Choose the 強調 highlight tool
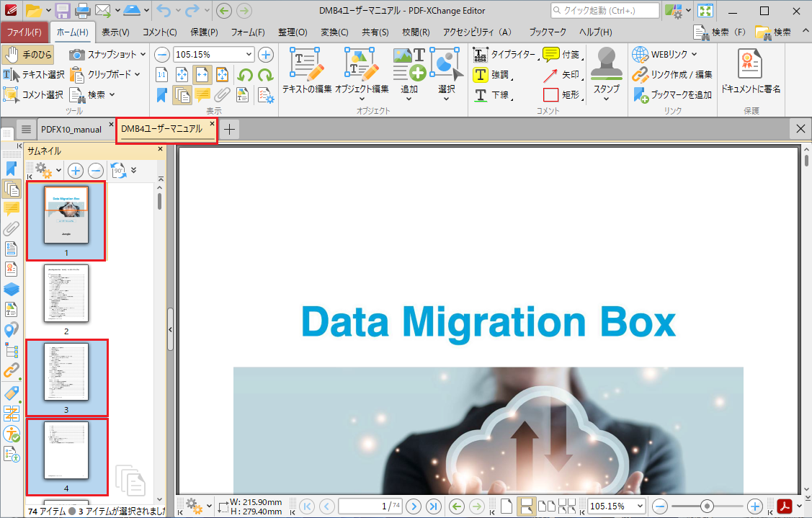The height and width of the screenshot is (518, 812). point(491,75)
